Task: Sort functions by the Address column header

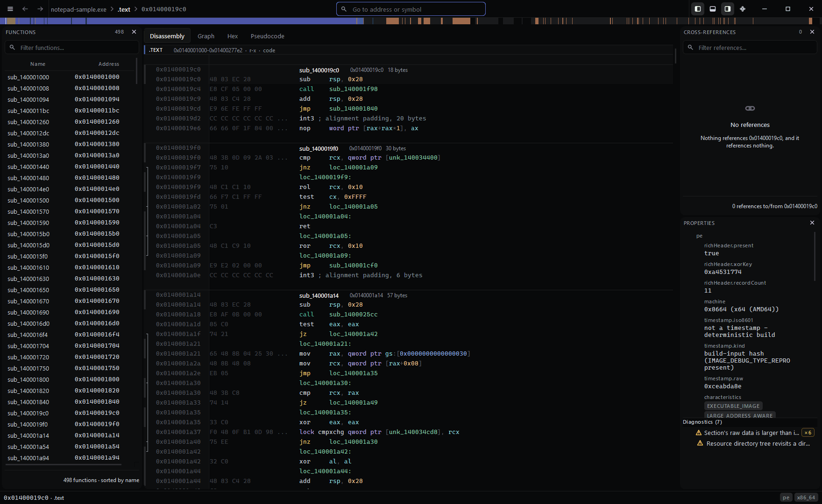Action: click(x=109, y=64)
